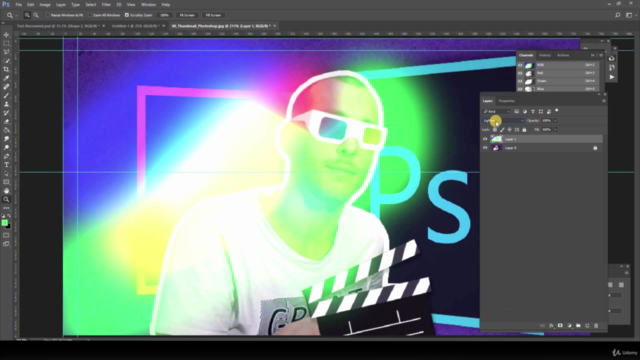This screenshot has height=360, width=640.
Task: Select the Clone Stamp tool
Action: pos(6,104)
